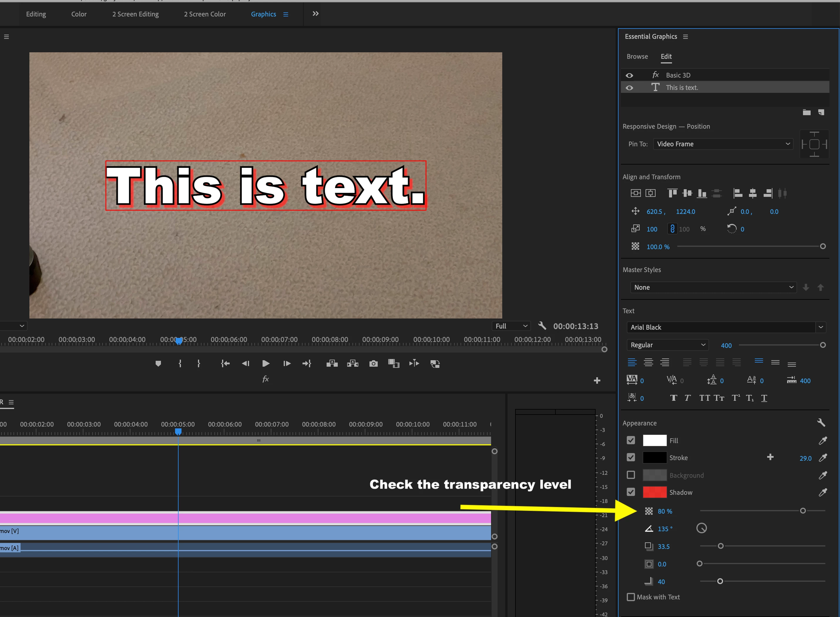Click the New Layer icon

pyautogui.click(x=821, y=112)
